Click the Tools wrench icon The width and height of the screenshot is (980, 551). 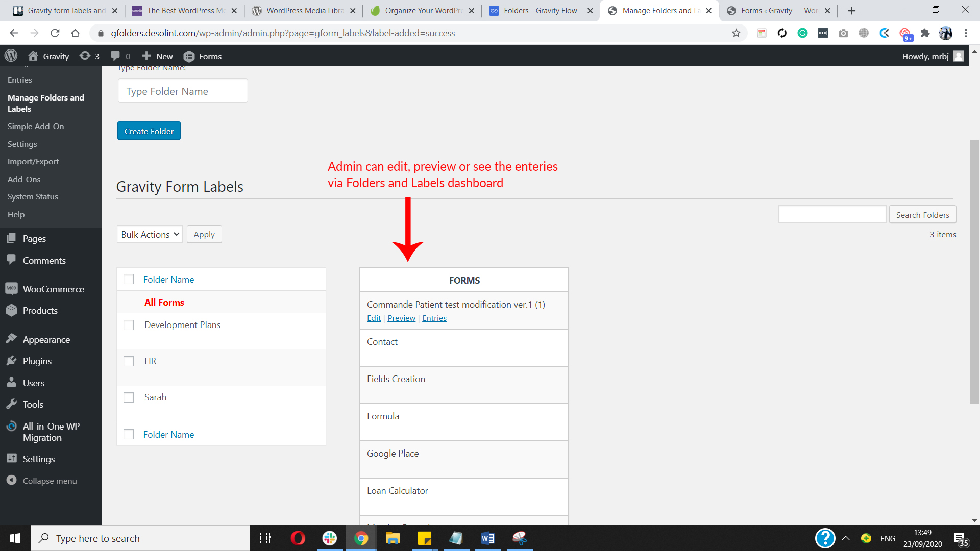pos(11,404)
